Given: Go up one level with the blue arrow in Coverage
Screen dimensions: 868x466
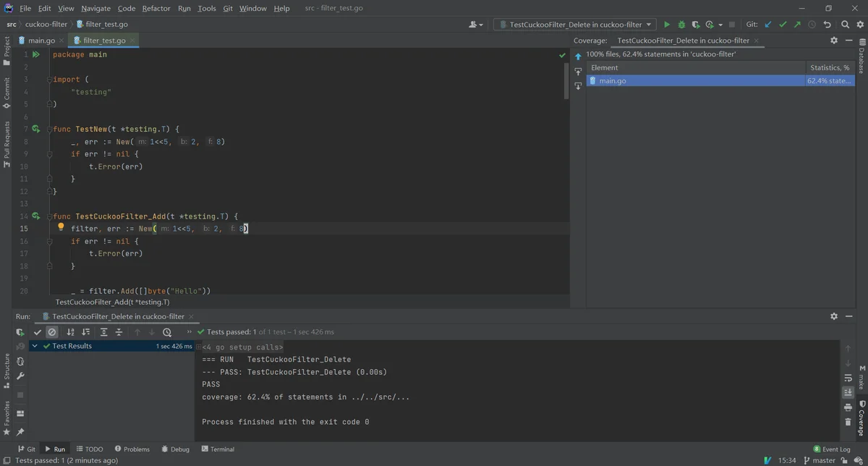Looking at the screenshot, I should (x=578, y=56).
